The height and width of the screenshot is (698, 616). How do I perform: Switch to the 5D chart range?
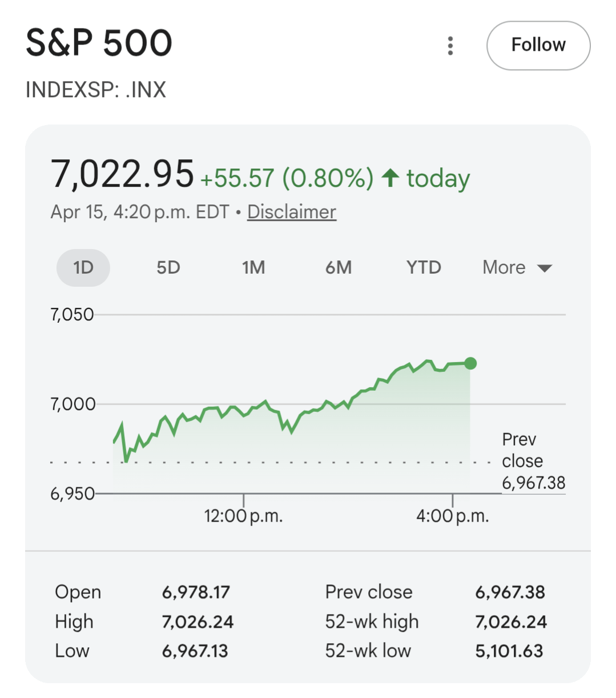pyautogui.click(x=168, y=267)
